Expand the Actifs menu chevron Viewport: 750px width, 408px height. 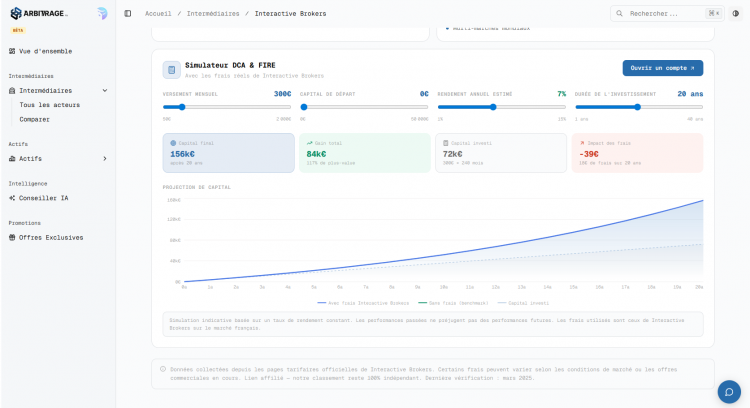[105, 158]
